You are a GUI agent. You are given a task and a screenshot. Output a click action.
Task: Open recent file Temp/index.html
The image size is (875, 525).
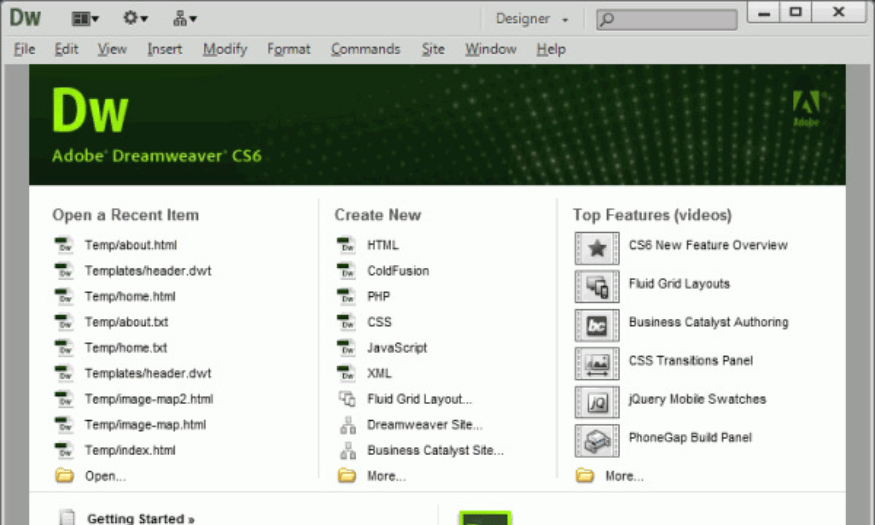point(130,450)
